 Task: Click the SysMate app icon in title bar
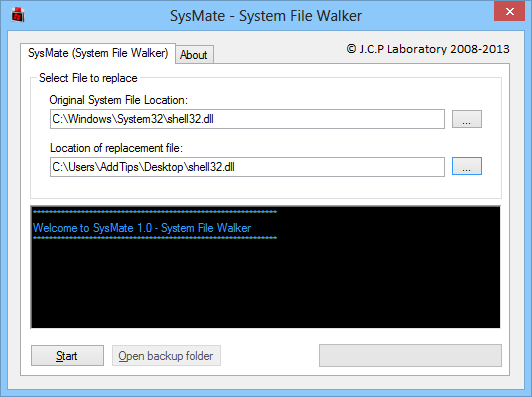click(18, 15)
